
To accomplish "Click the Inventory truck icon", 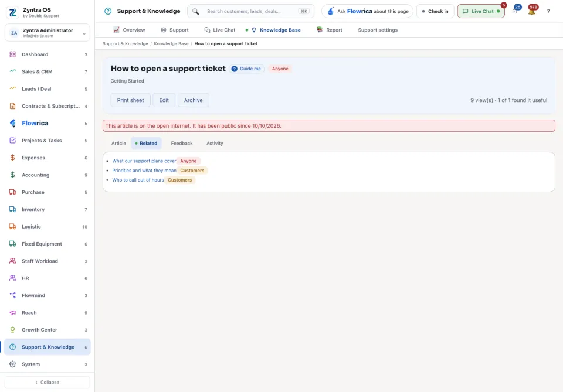I will [x=12, y=209].
